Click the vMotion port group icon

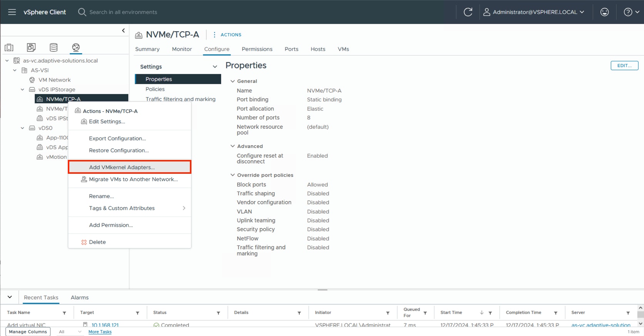tap(40, 157)
